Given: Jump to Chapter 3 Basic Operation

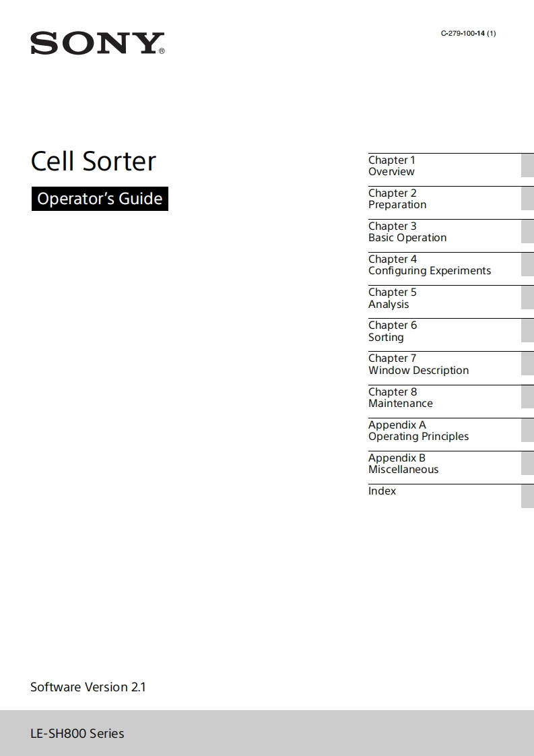Looking at the screenshot, I should click(407, 232).
